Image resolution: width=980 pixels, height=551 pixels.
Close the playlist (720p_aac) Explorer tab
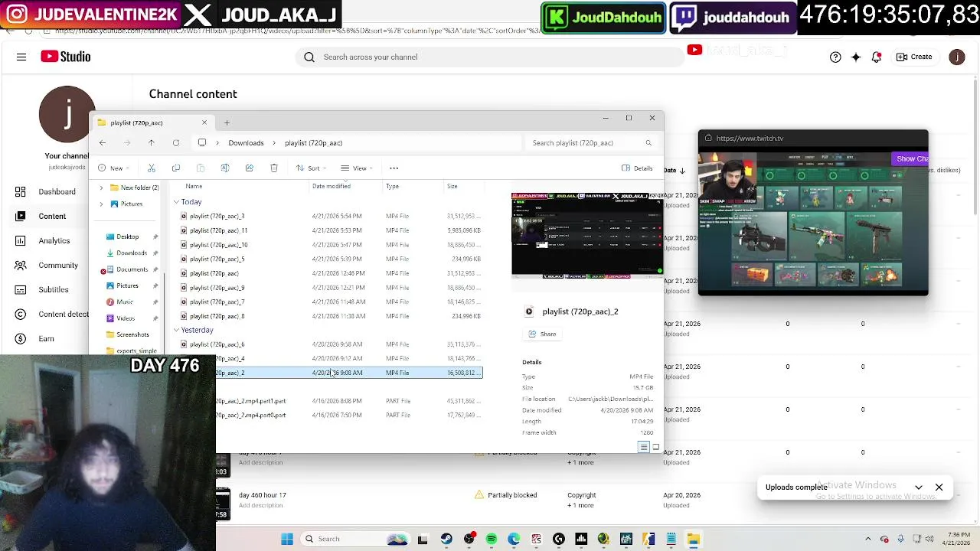point(204,122)
